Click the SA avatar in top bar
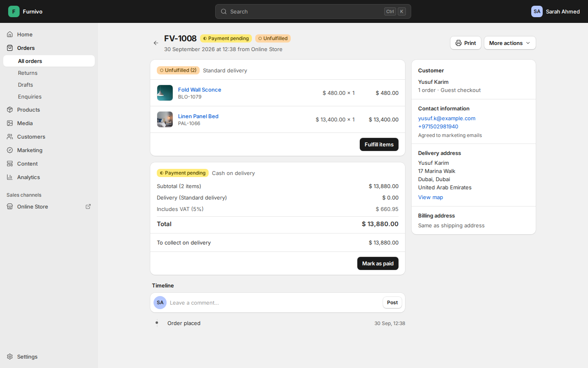 click(537, 11)
